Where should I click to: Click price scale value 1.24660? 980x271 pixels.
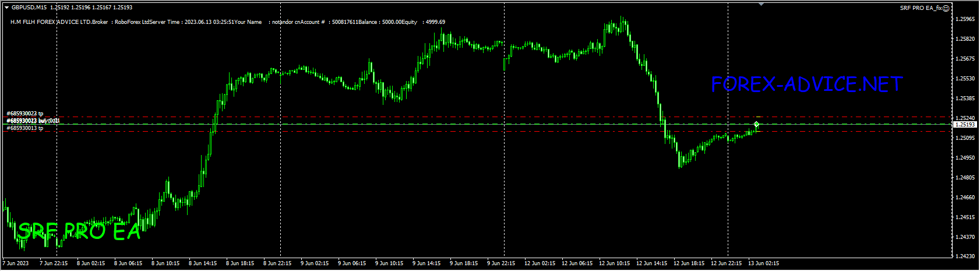[965, 198]
